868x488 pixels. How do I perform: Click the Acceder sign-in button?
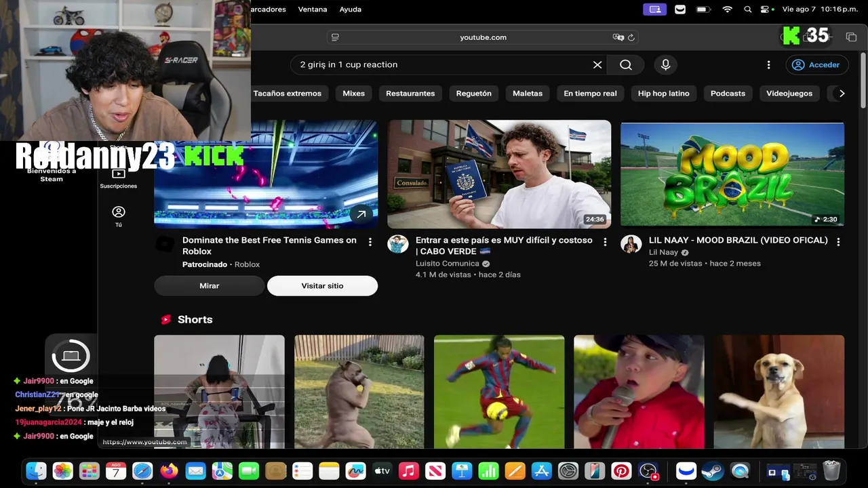point(817,64)
